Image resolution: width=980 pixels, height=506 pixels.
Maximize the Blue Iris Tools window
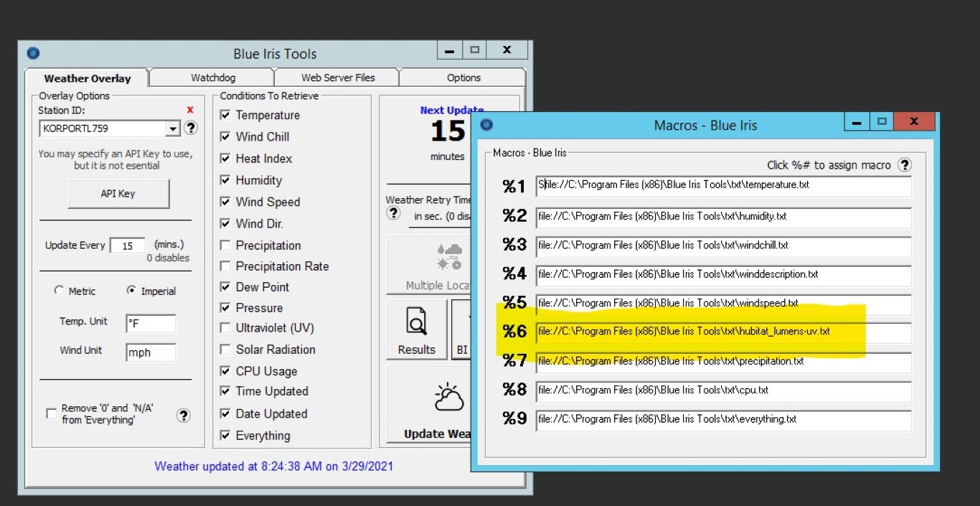[474, 50]
